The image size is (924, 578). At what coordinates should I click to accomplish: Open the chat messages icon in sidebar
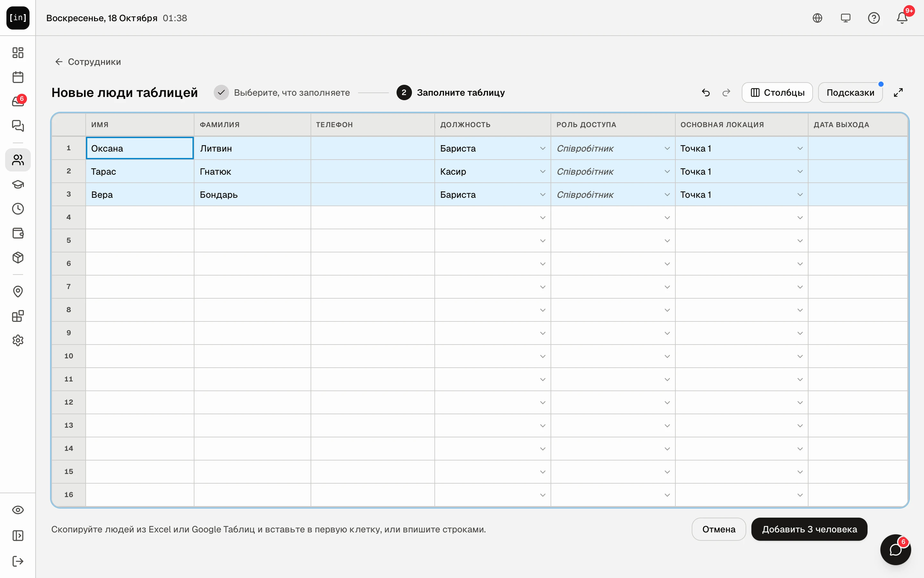(18, 126)
